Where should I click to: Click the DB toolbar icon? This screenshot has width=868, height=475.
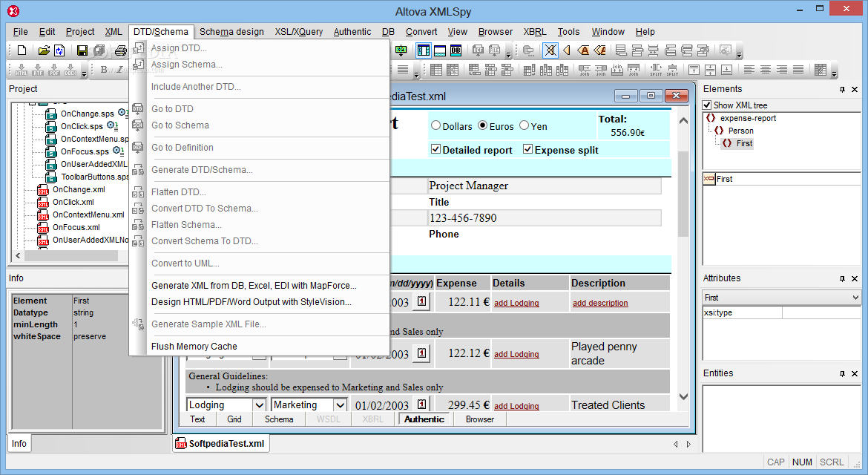pos(456,50)
